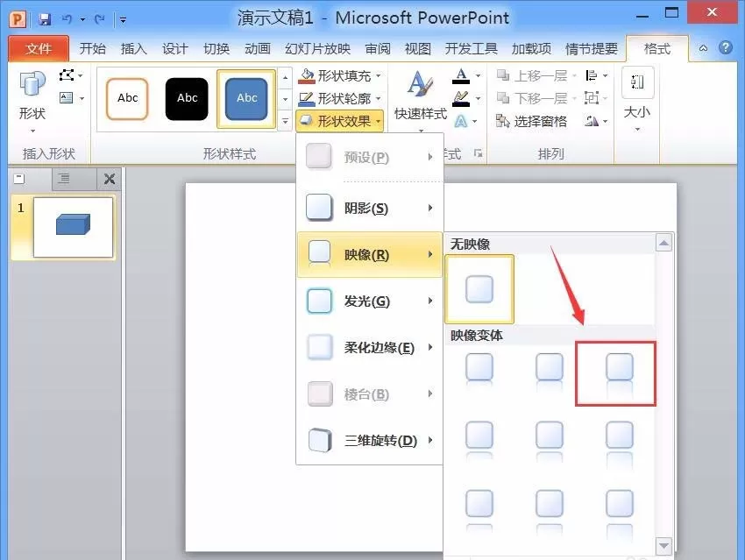This screenshot has height=560, width=745.
Task: Click the 形状轮廓 pencil outline icon
Action: tap(307, 99)
